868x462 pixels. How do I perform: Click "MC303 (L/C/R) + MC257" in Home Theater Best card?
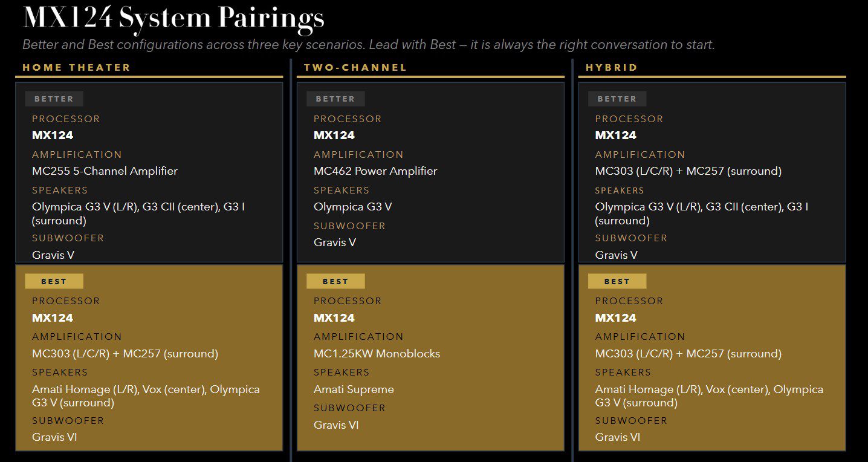125,354
